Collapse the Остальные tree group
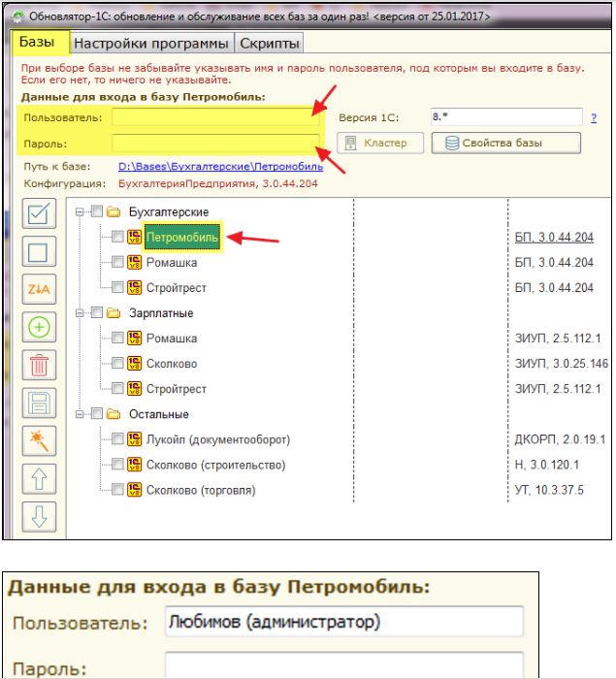Screen dimensions: 616x679 tap(80, 414)
